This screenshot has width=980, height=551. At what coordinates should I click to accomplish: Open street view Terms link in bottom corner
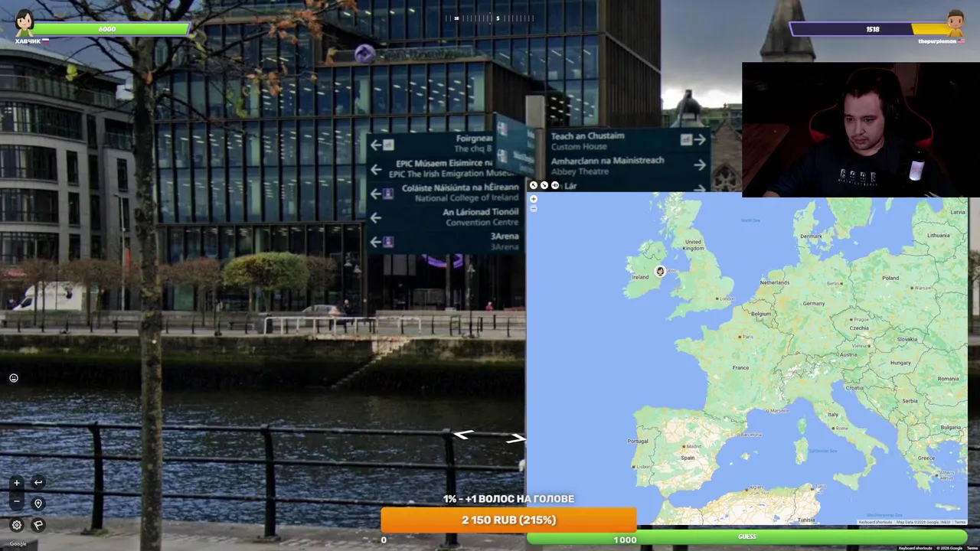[972, 548]
